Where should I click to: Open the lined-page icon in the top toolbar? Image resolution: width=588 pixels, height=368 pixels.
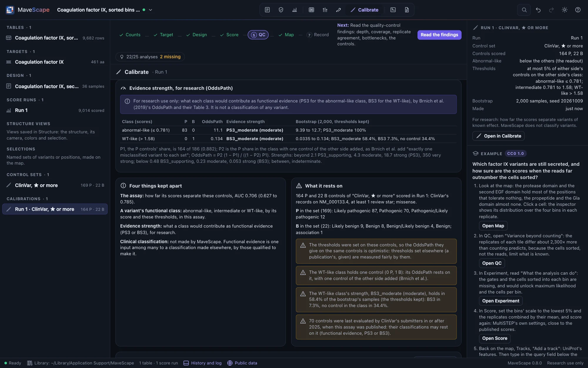267,10
